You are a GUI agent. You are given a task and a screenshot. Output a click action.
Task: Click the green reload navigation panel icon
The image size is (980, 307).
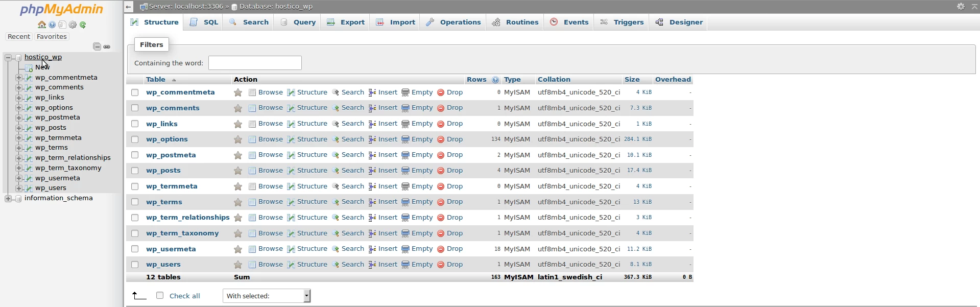coord(83,25)
